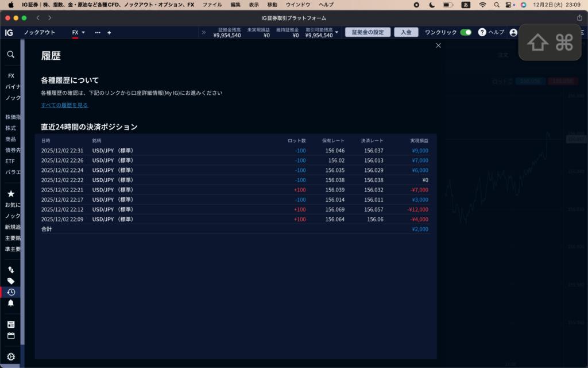This screenshot has height=368, width=588.
Task: Open the economic calendar icon
Action: coord(10,335)
